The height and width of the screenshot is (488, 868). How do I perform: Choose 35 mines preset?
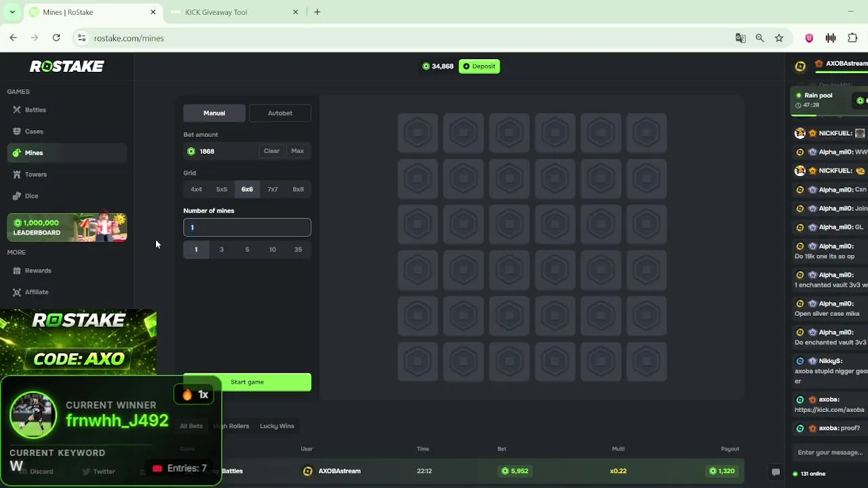[298, 249]
